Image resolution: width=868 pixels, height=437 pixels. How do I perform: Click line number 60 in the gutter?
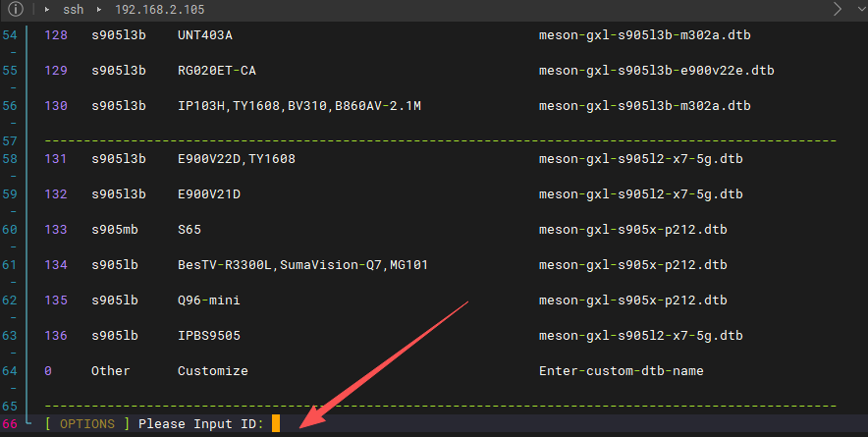click(11, 230)
